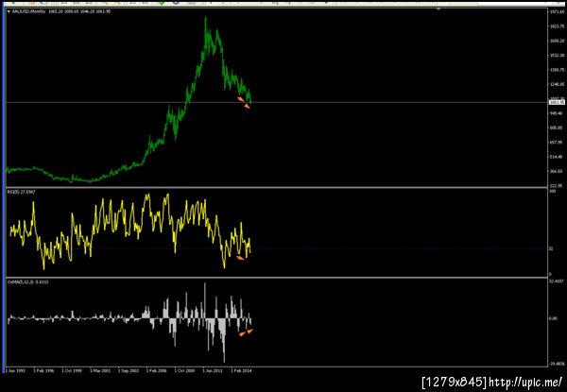This screenshot has width=567, height=392.
Task: Click the XAUUSD,Monthly chart title text
Action: pyautogui.click(x=28, y=11)
